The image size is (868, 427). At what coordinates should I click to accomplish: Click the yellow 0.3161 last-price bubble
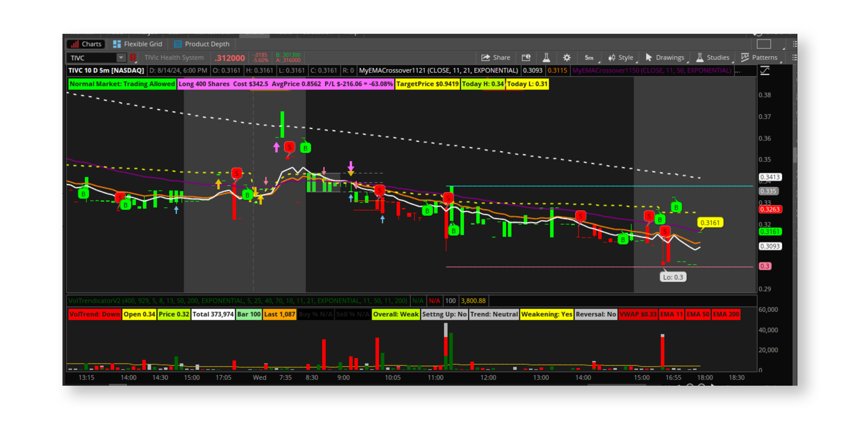click(710, 223)
